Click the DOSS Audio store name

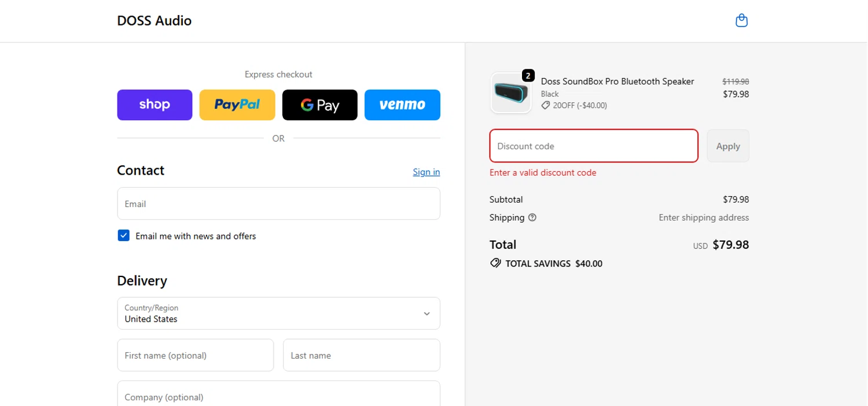click(x=155, y=21)
